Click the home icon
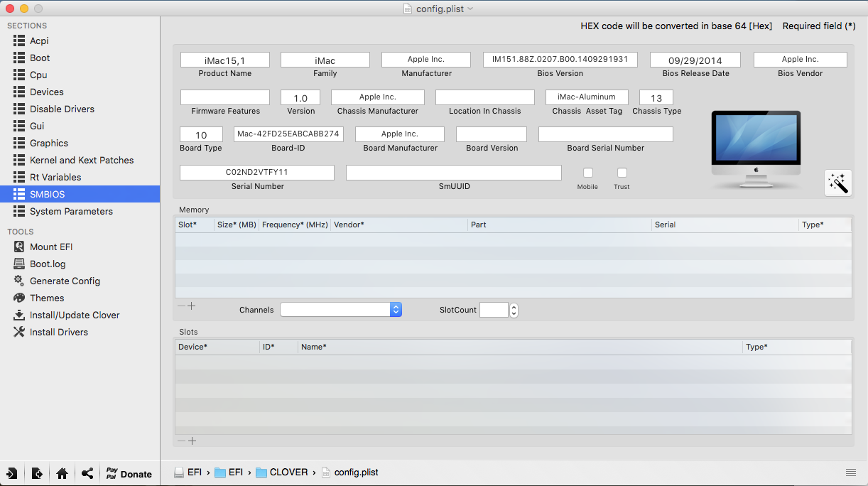This screenshot has height=486, width=868. 62,473
